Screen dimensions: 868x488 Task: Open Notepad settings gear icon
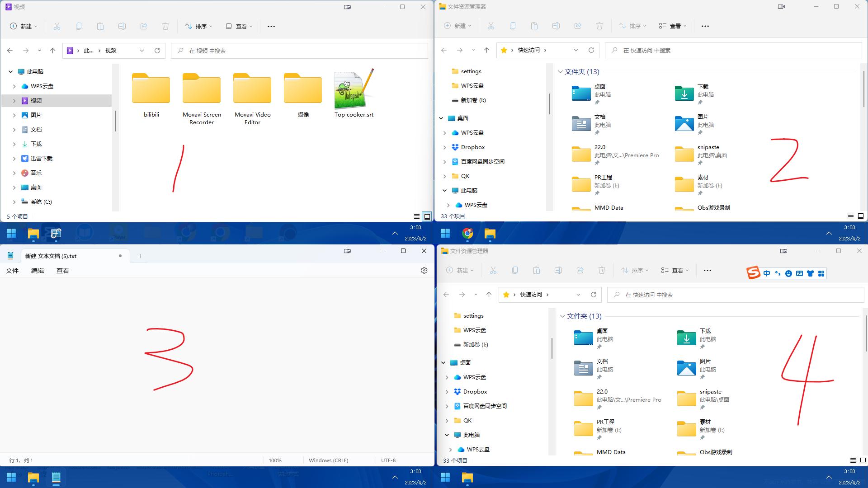424,270
